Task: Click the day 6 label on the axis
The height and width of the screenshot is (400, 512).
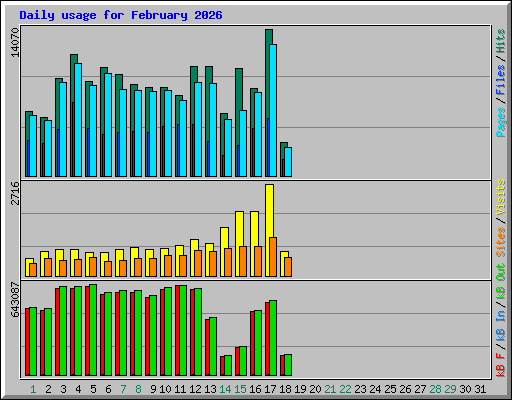Action: coord(108,389)
